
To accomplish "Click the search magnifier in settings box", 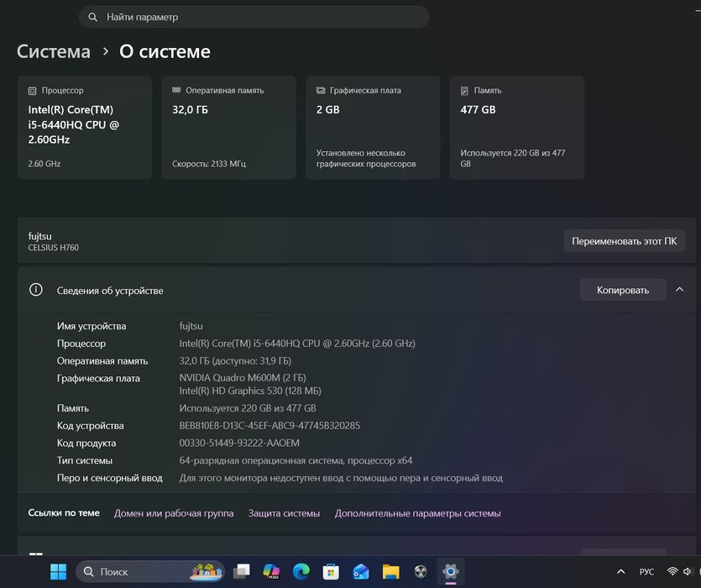I will [93, 17].
